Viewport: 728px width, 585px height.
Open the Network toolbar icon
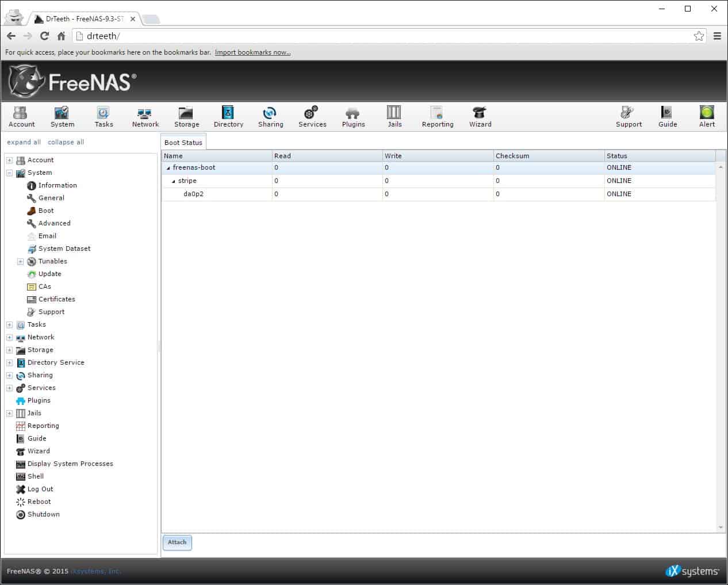pyautogui.click(x=145, y=117)
